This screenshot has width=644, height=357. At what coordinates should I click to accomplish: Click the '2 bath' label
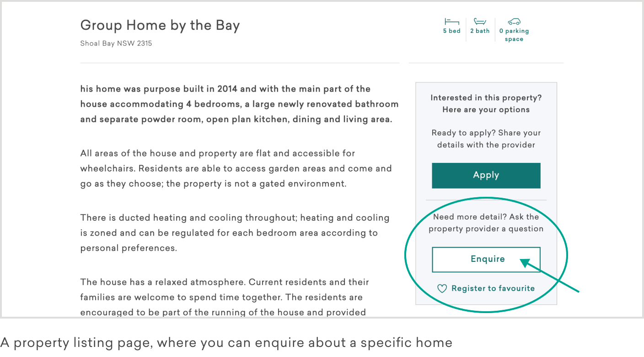[480, 31]
